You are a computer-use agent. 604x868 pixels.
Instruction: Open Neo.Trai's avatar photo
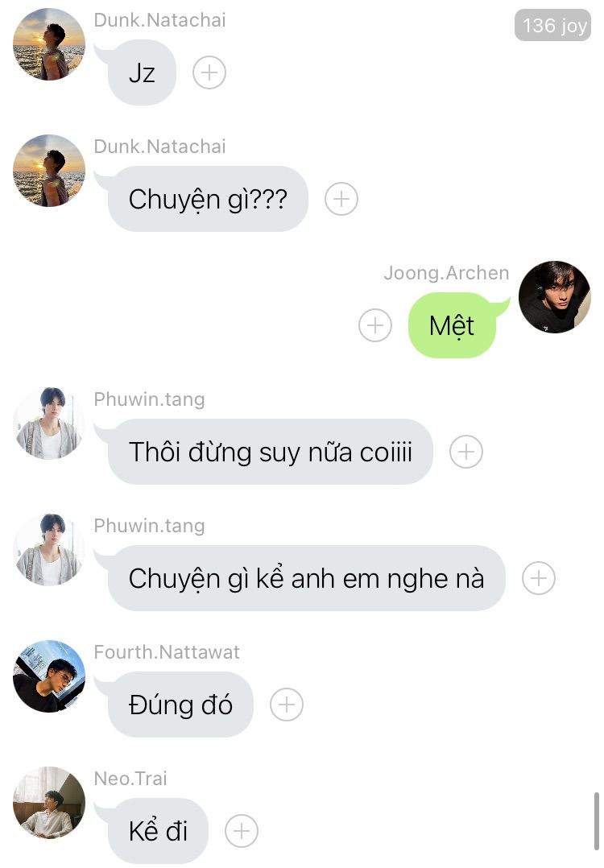49,803
